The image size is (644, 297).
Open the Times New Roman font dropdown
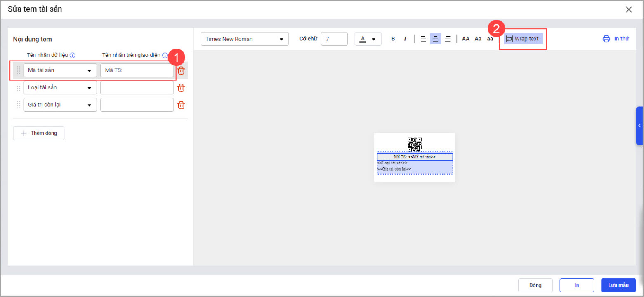[x=245, y=39]
